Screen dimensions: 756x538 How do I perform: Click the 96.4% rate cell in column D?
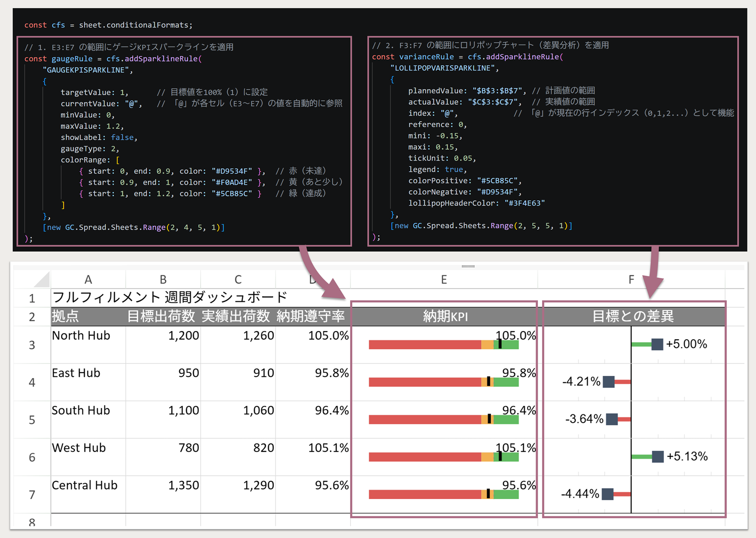point(313,420)
